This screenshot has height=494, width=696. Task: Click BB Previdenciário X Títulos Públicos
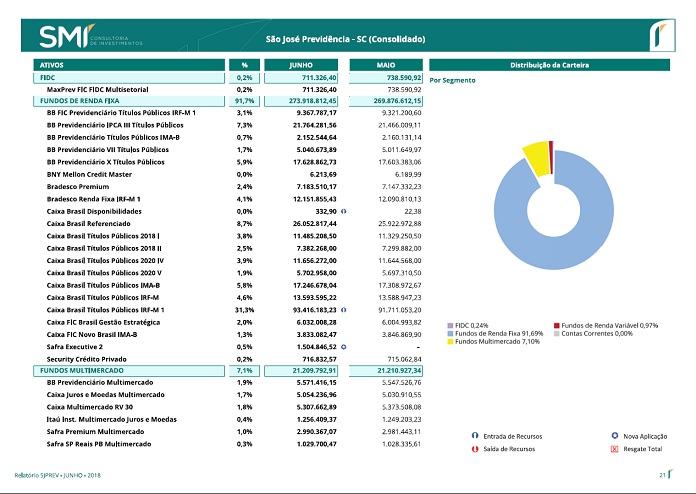(x=106, y=162)
